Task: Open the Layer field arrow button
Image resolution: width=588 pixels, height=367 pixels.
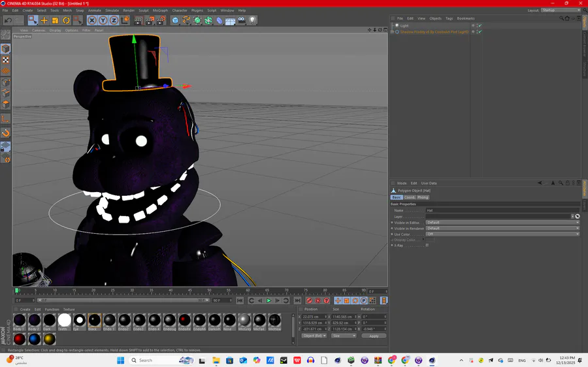Action: (572, 216)
